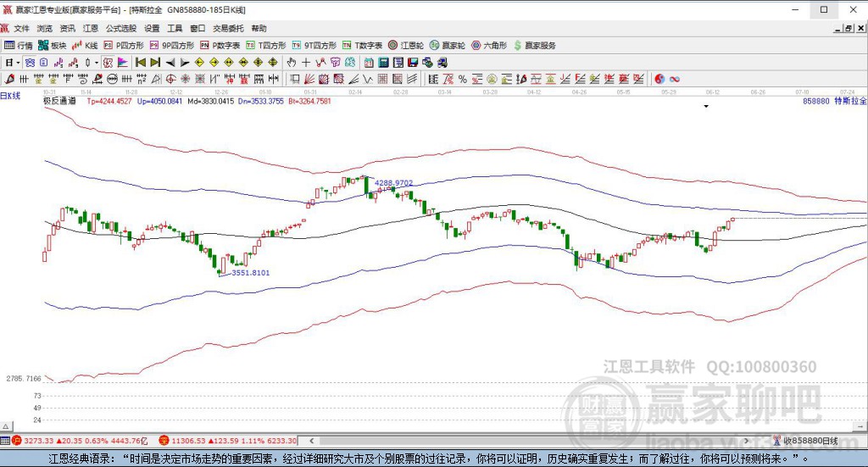Click horizontal scrollbar left arrow
Viewport: 868px width, 467px height.
point(312,441)
